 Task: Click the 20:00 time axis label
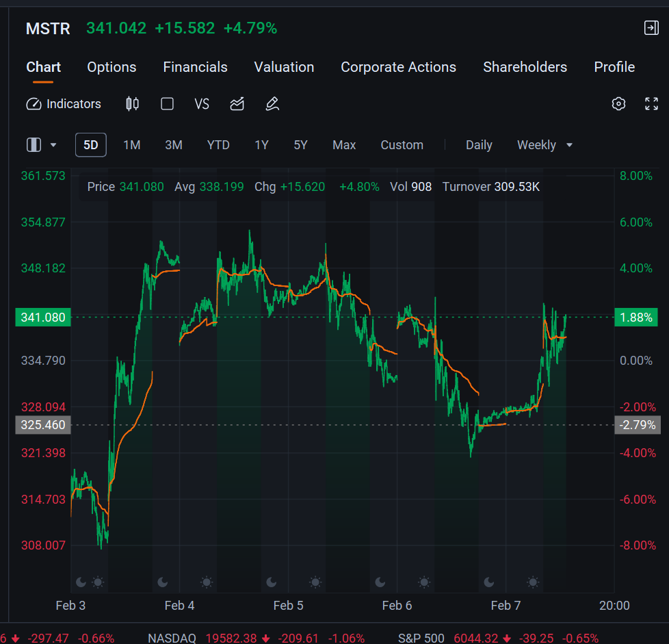614,605
